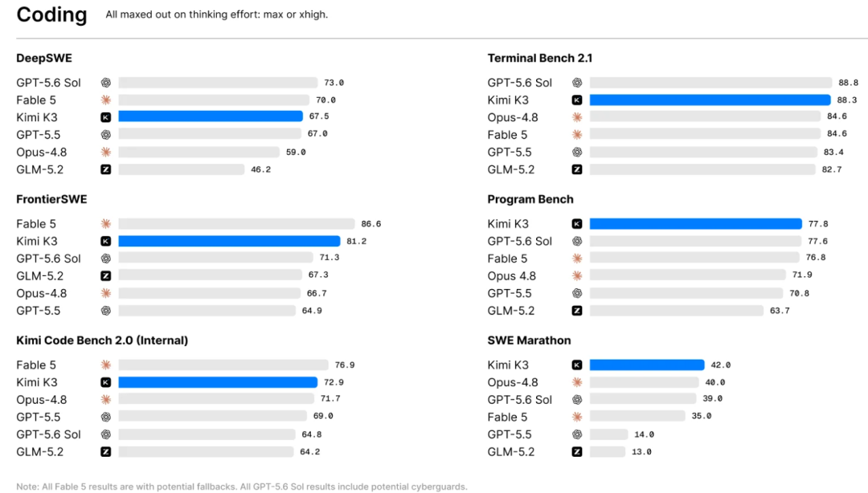Click the gray Fable 5 bar in FrontierSWE
Image resolution: width=868 pixels, height=493 pixels.
(x=236, y=223)
